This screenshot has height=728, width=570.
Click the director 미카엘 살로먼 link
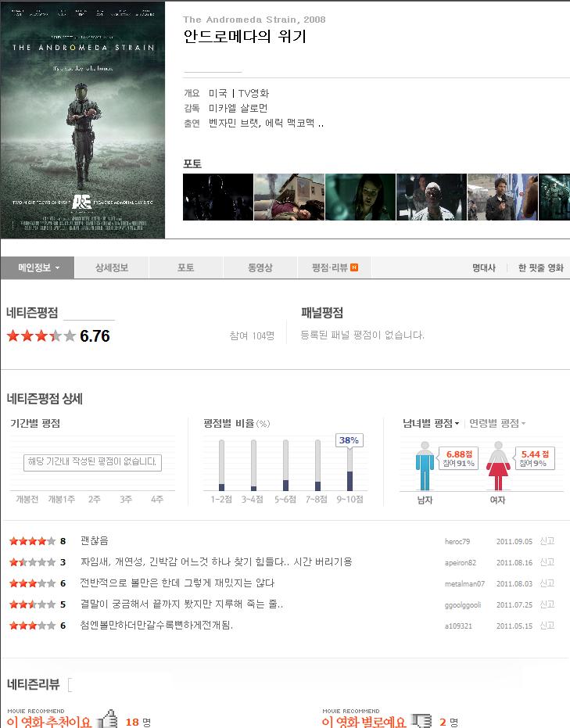pos(238,108)
